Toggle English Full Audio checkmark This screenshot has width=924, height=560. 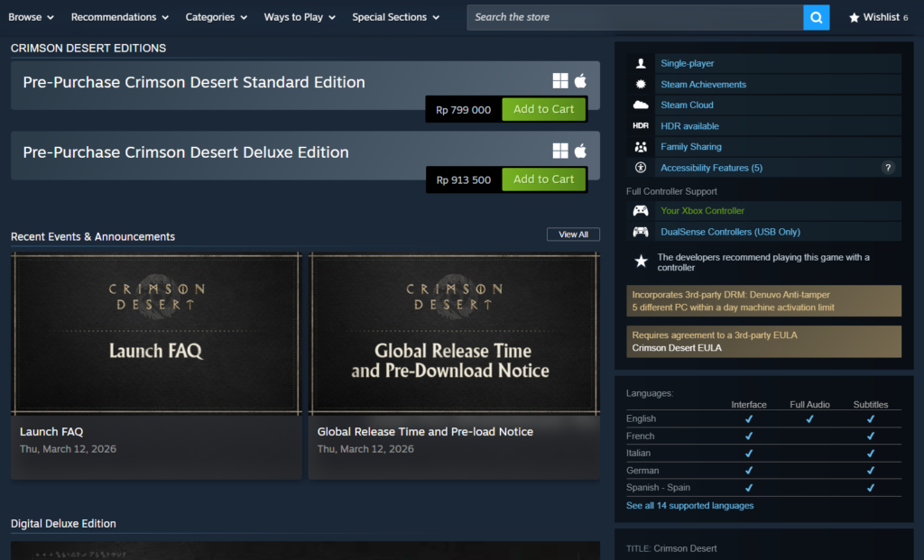point(809,418)
